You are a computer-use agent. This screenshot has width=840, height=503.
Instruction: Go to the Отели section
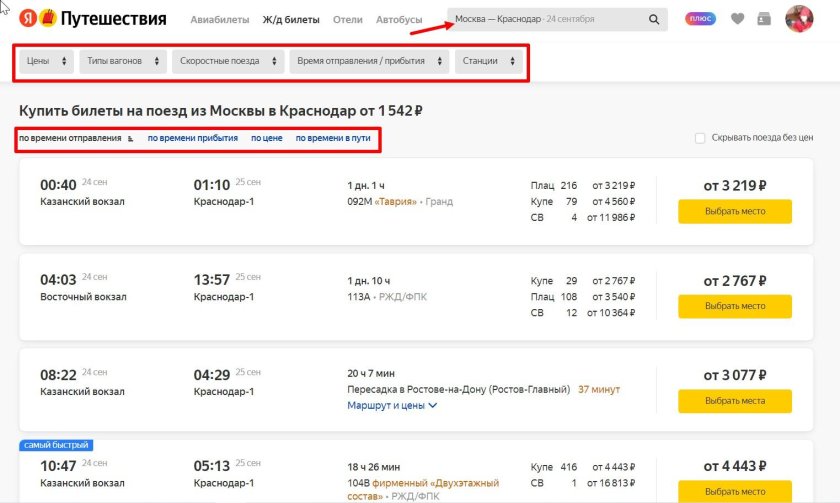click(x=347, y=20)
